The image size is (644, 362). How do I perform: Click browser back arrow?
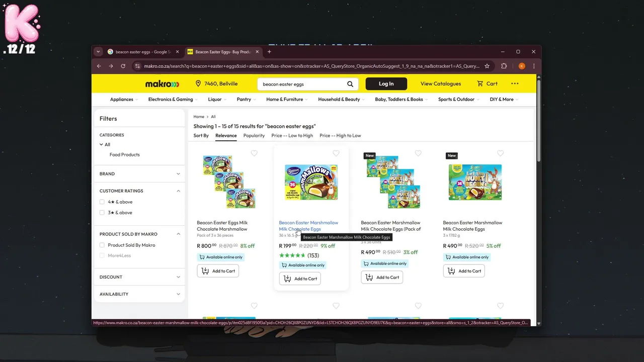99,66
